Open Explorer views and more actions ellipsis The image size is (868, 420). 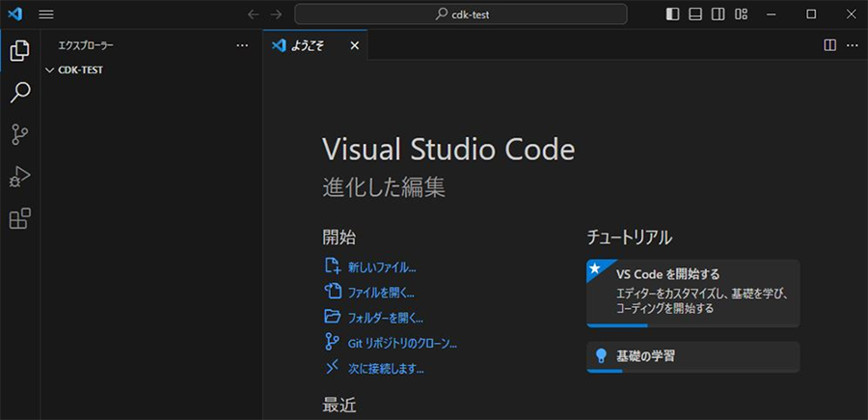(x=242, y=45)
